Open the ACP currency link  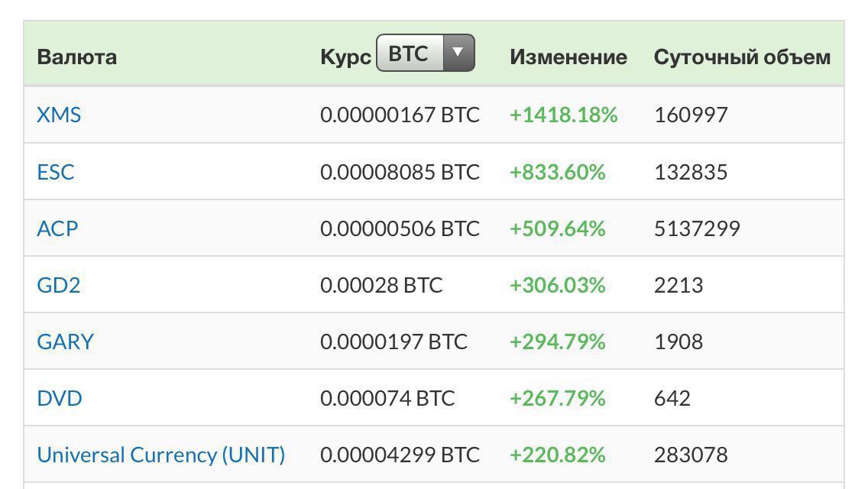click(57, 228)
